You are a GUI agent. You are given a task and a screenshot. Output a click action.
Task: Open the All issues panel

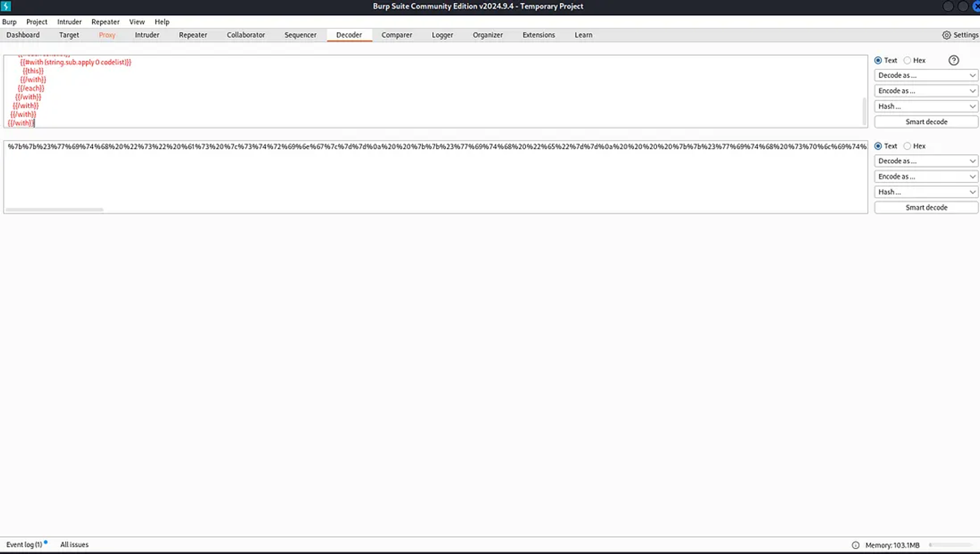74,545
